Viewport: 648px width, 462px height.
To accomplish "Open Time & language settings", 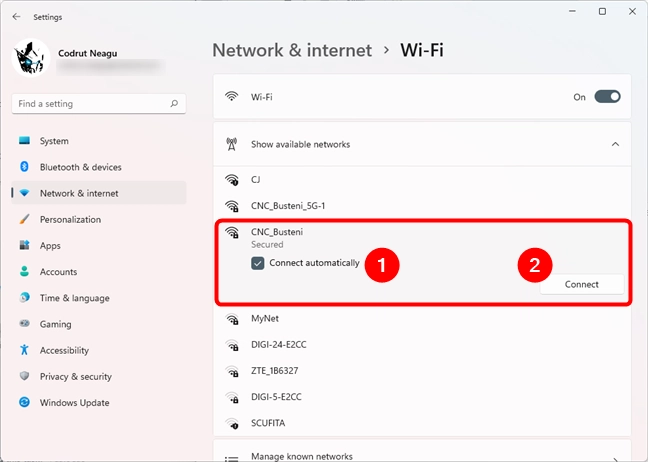I will (x=99, y=298).
